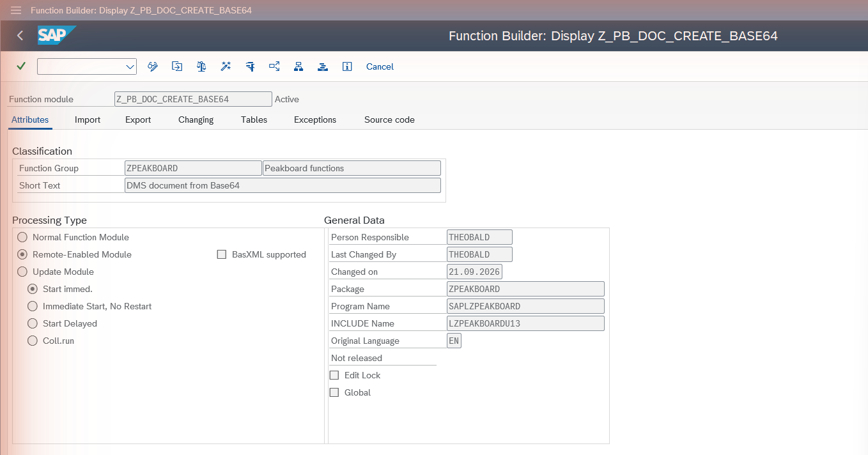The image size is (868, 455).
Task: Click the Not released status text
Action: click(x=357, y=358)
